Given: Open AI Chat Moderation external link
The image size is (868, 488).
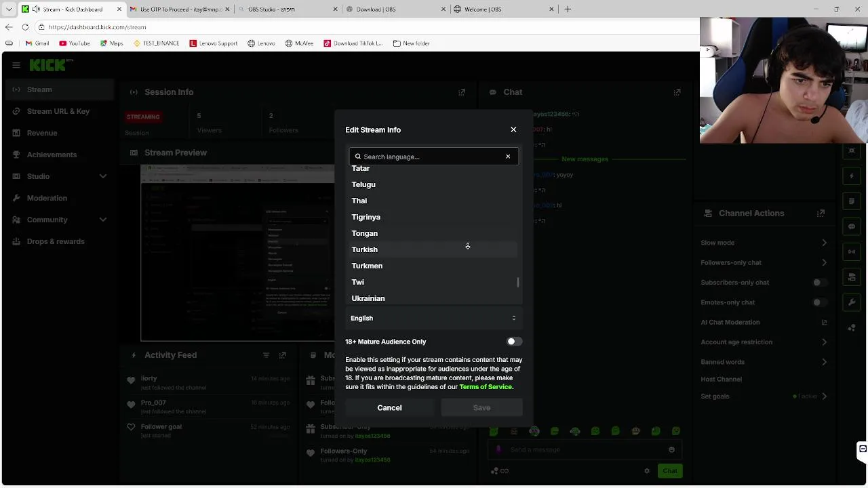Looking at the screenshot, I should 824,323.
